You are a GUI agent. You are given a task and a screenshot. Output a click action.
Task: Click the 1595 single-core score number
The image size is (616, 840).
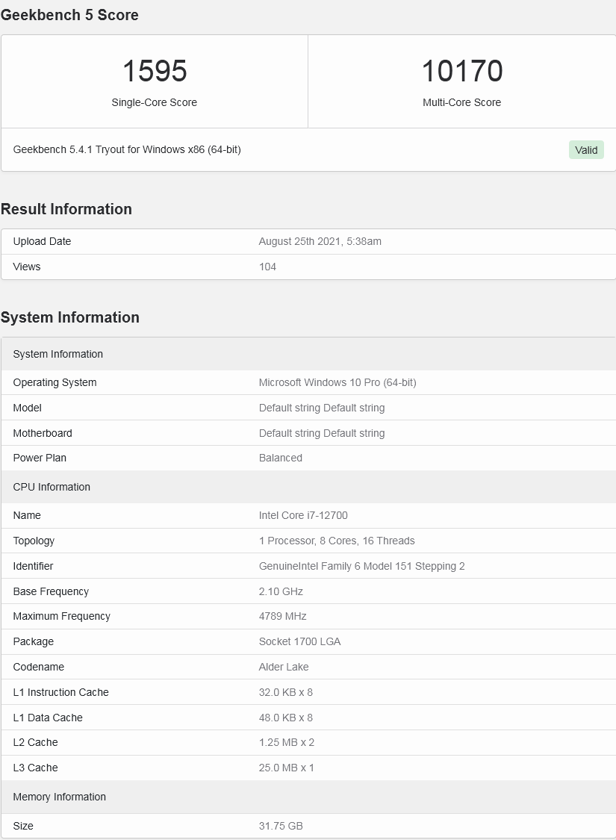[155, 72]
